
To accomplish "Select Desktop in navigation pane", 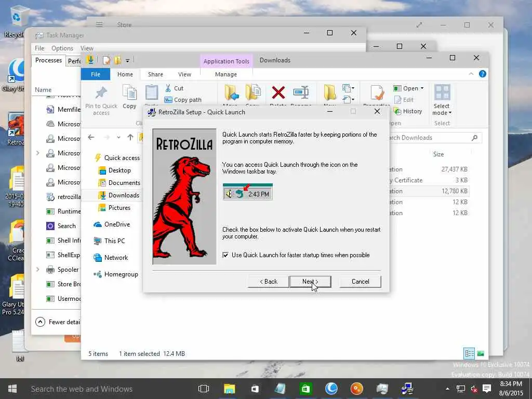I will click(x=115, y=170).
